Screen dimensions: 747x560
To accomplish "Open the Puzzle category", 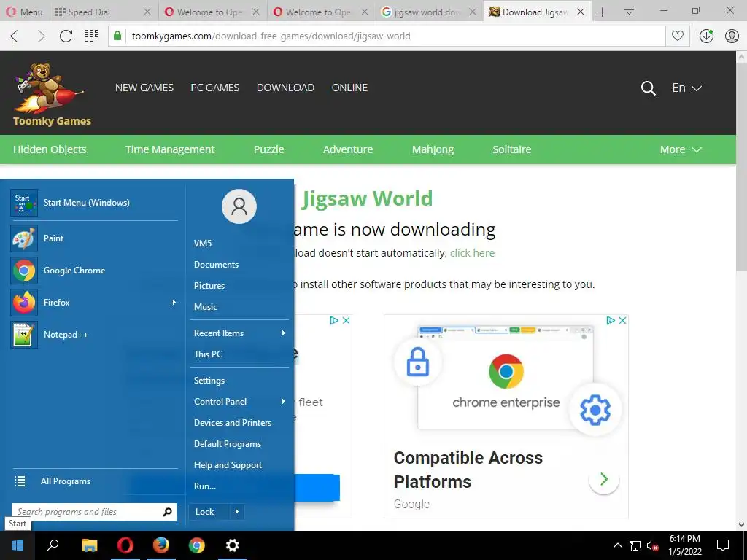I will [x=268, y=149].
